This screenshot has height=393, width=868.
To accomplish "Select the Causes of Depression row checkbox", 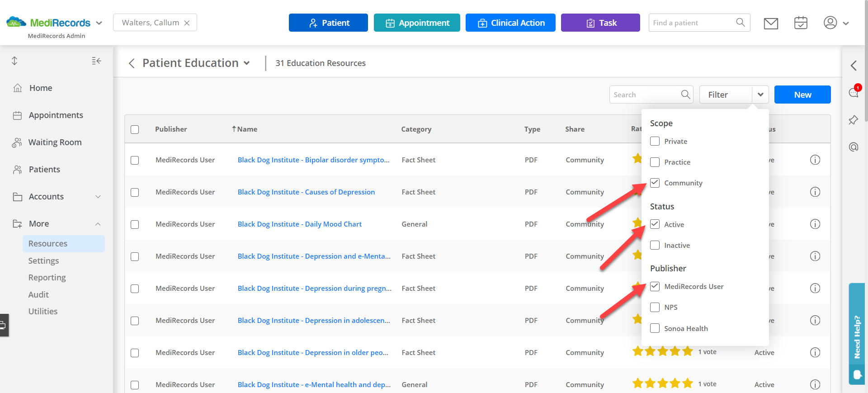I will point(135,192).
